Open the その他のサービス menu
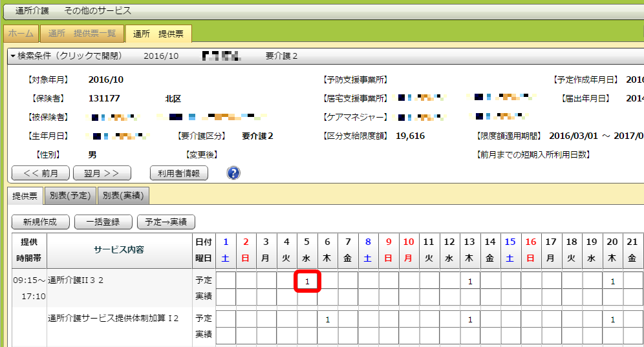The image size is (644, 347). (x=98, y=11)
